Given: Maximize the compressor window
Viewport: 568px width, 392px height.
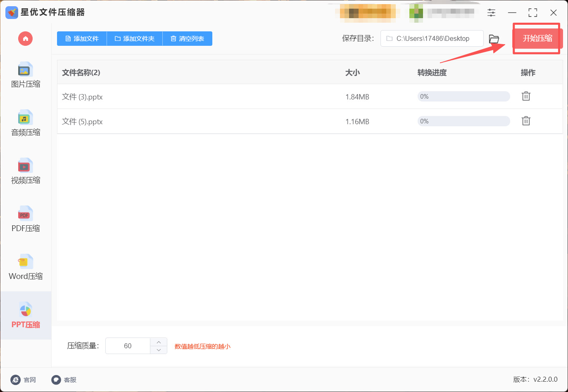Looking at the screenshot, I should tap(533, 12).
